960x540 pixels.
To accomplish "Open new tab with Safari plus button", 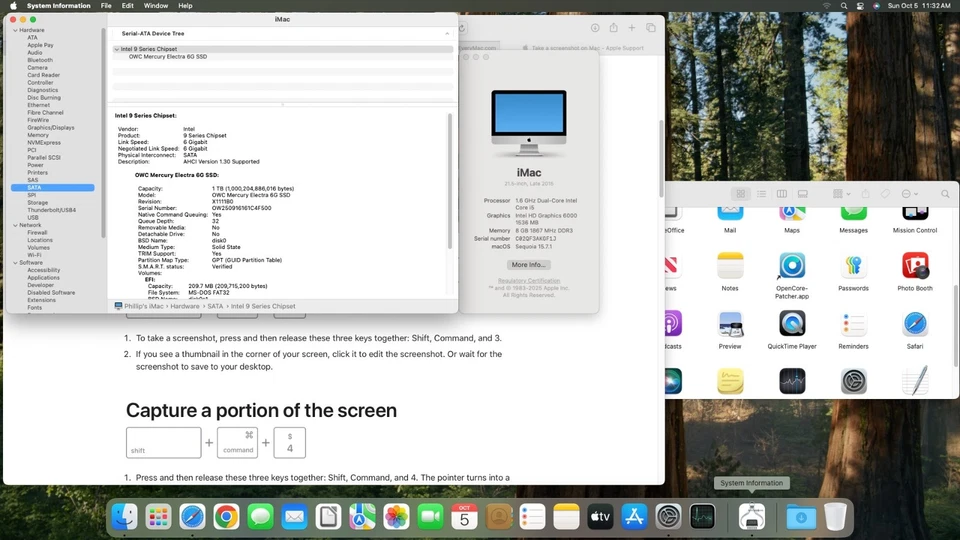I will (x=632, y=28).
